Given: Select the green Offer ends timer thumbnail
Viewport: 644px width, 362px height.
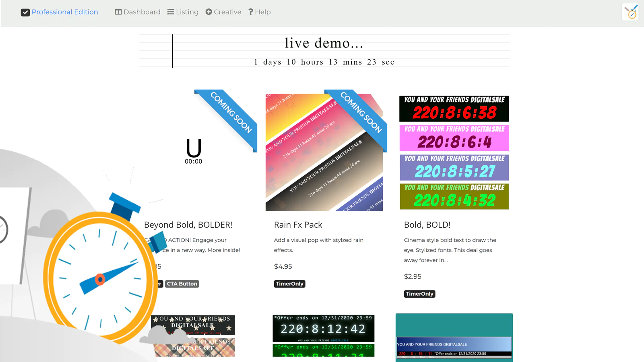Looking at the screenshot, I should (324, 350).
